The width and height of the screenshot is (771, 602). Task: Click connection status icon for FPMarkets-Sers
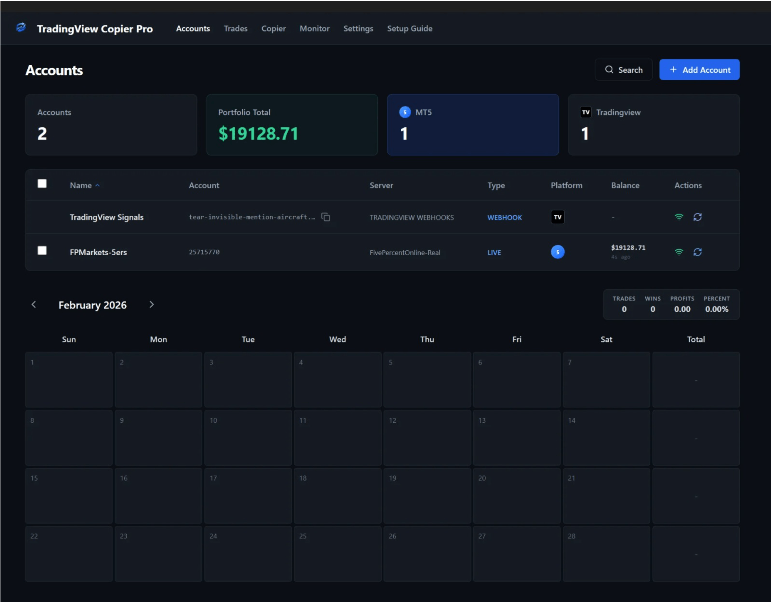[679, 252]
